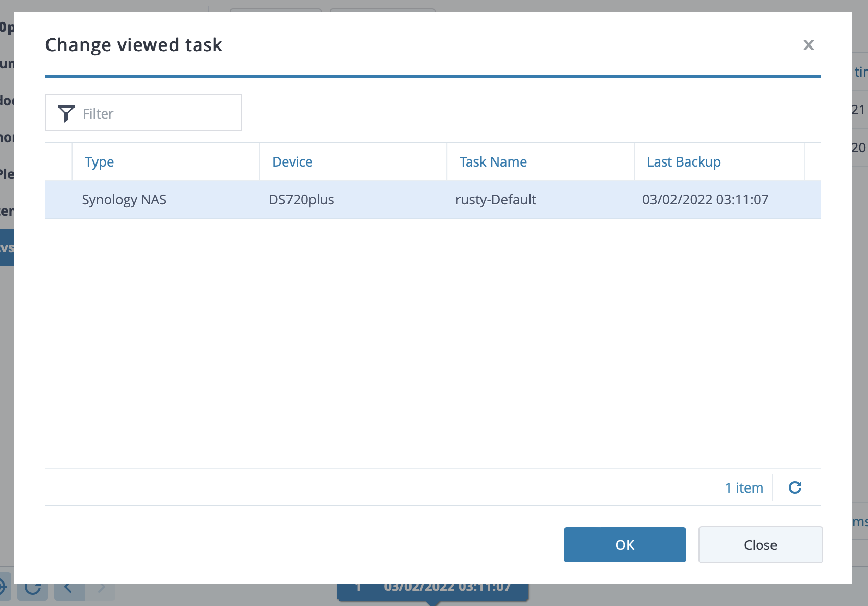Viewport: 868px width, 606px height.
Task: Click inside the Filter input field
Action: (153, 113)
